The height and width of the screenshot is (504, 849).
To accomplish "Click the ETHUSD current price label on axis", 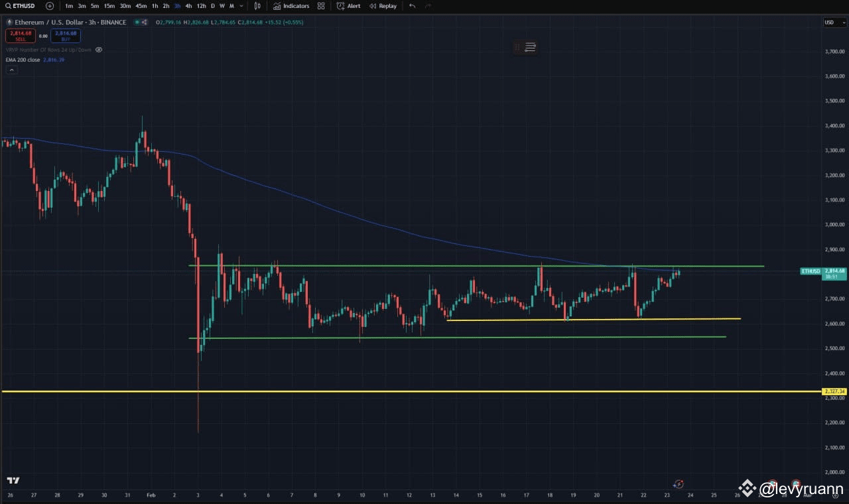I will click(x=823, y=273).
